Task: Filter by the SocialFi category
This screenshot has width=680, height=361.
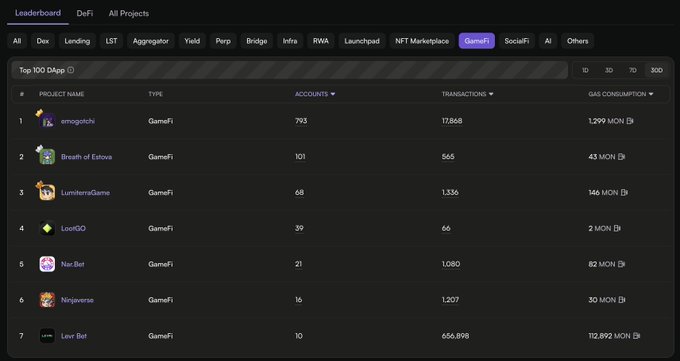Action: click(517, 41)
